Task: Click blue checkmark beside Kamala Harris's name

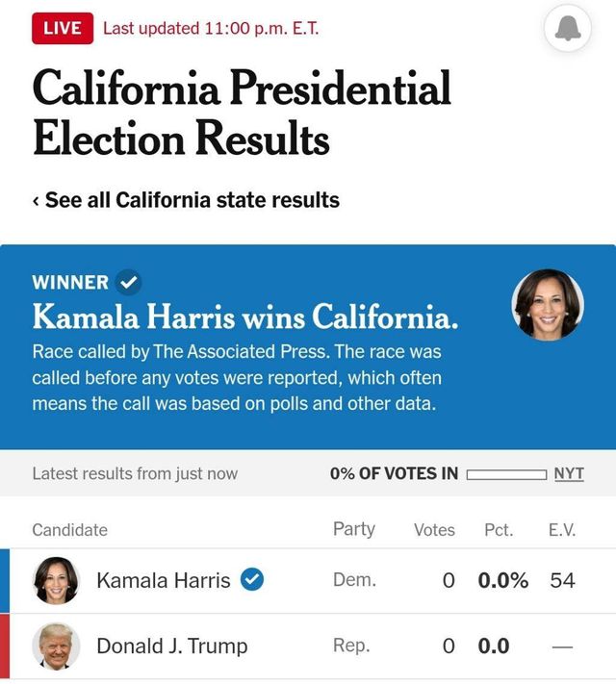Action: coord(252,580)
